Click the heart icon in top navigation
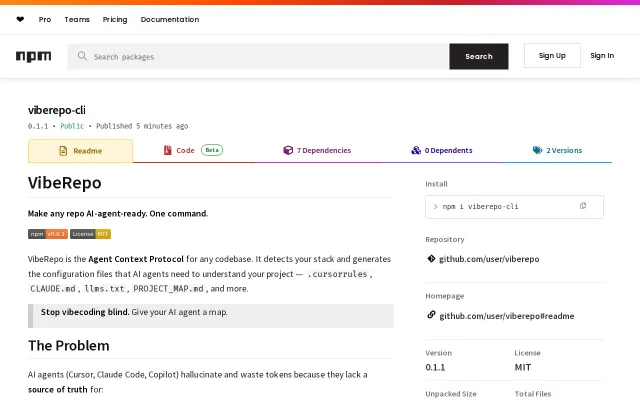The image size is (640, 400). (x=20, y=19)
